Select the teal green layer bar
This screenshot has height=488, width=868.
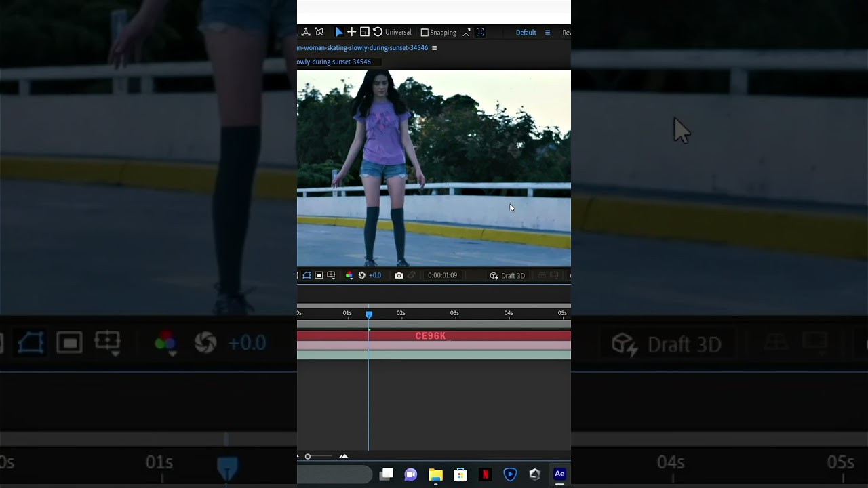[x=434, y=355]
